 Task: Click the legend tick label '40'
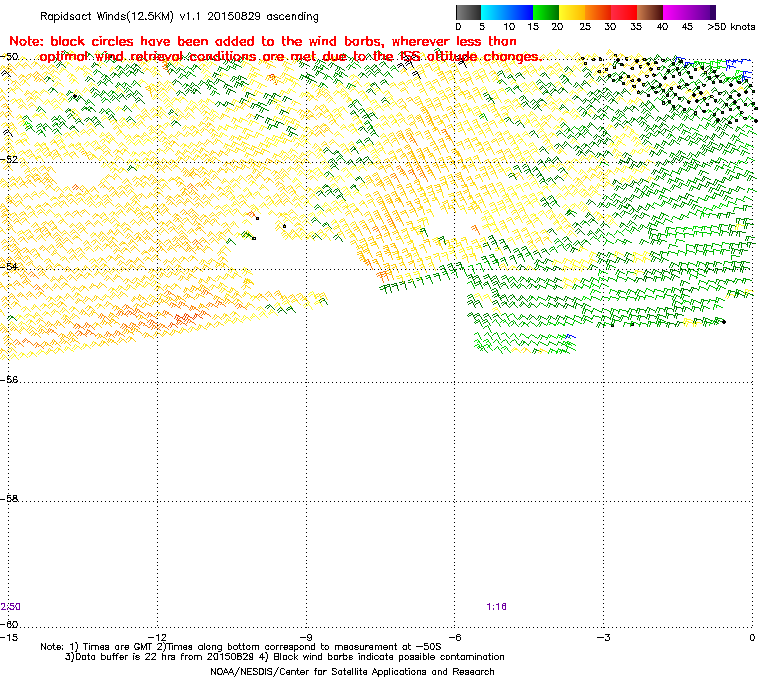662,27
